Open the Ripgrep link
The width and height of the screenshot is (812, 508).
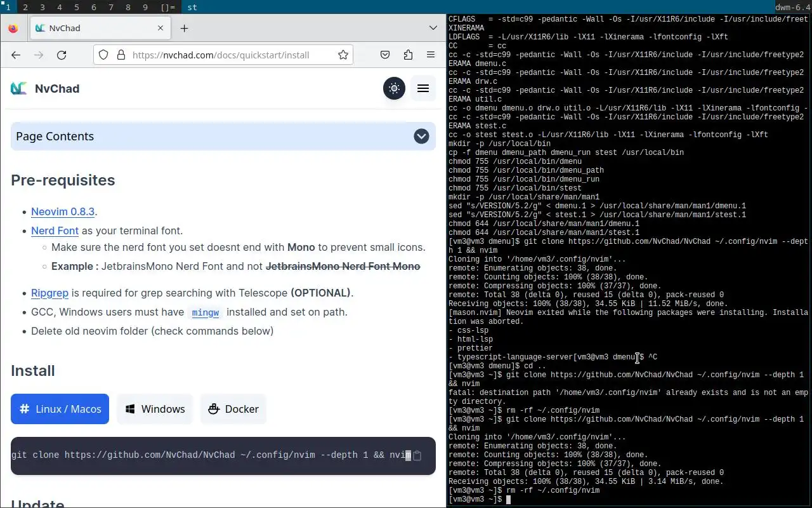coord(49,293)
